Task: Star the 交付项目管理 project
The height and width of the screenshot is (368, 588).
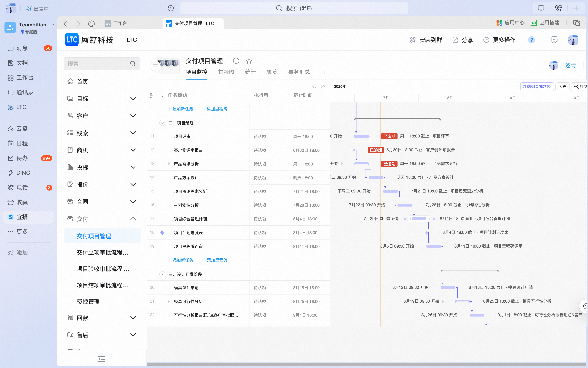Action: [x=249, y=61]
